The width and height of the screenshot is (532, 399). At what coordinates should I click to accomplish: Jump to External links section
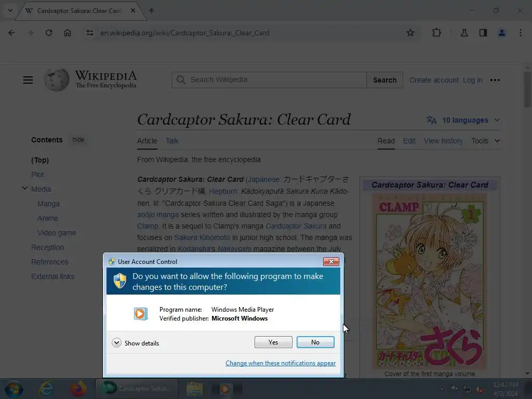pyautogui.click(x=52, y=277)
